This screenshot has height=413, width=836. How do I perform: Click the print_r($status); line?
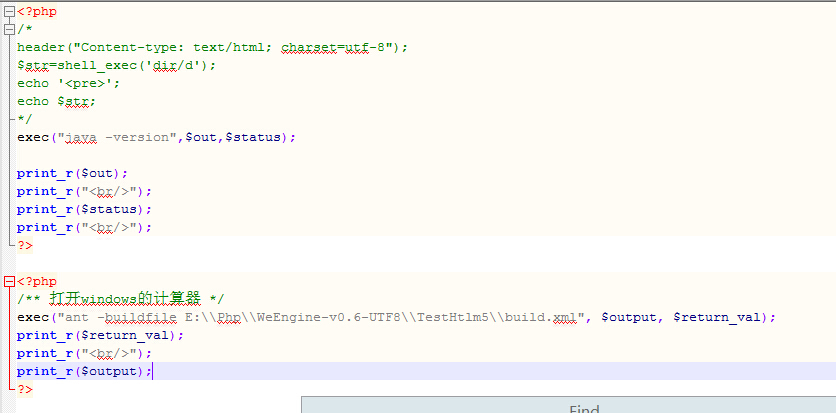84,209
